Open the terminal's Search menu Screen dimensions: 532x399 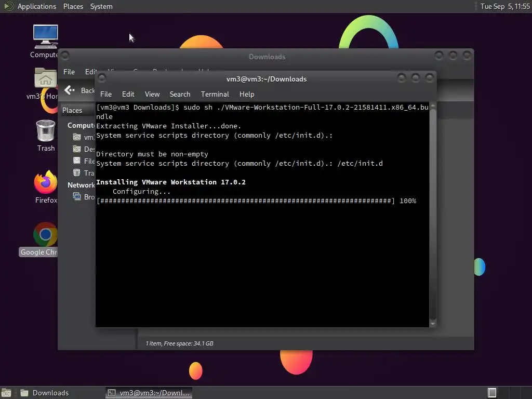tap(180, 95)
